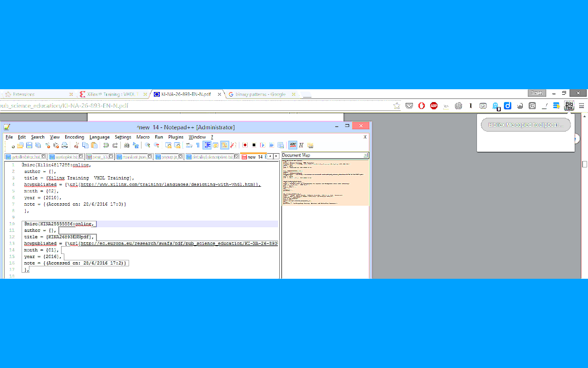Click the Open file folder toolbar icon
The height and width of the screenshot is (368, 588).
(x=20, y=145)
